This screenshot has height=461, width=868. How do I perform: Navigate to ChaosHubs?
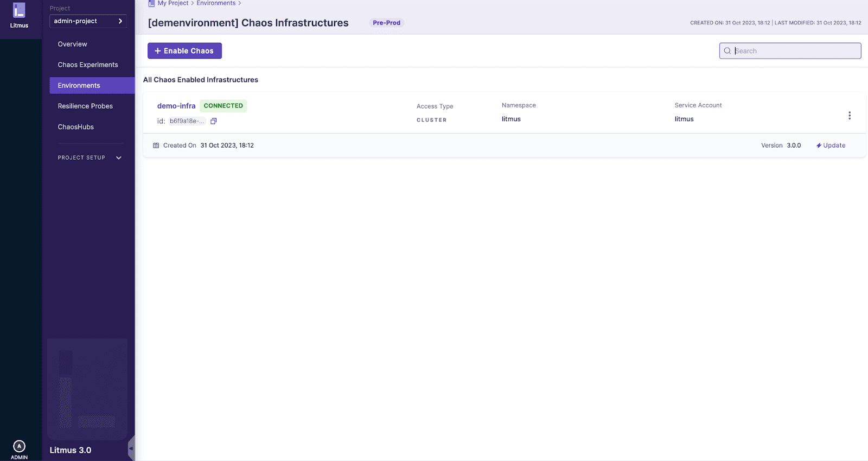point(76,127)
